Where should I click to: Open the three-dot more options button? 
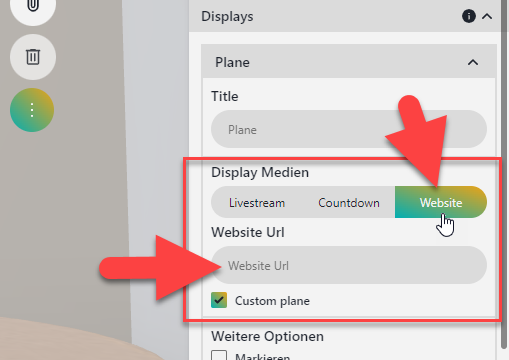tap(32, 110)
